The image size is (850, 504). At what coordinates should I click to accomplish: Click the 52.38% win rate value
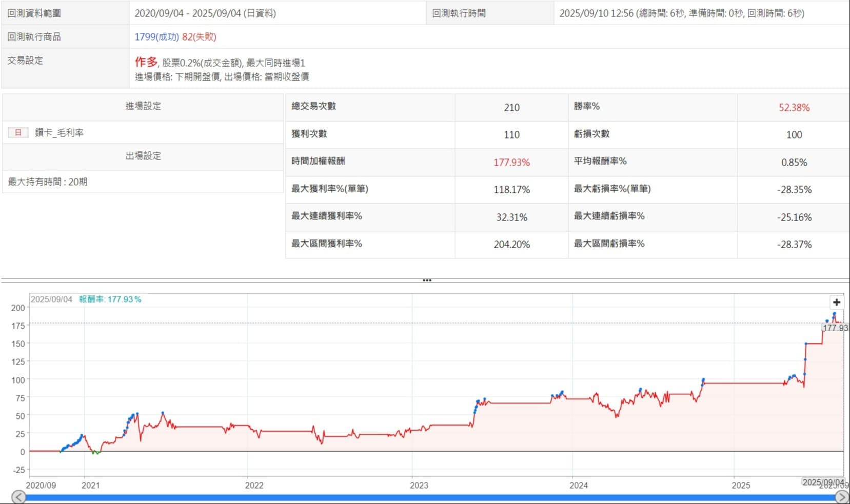tap(794, 108)
